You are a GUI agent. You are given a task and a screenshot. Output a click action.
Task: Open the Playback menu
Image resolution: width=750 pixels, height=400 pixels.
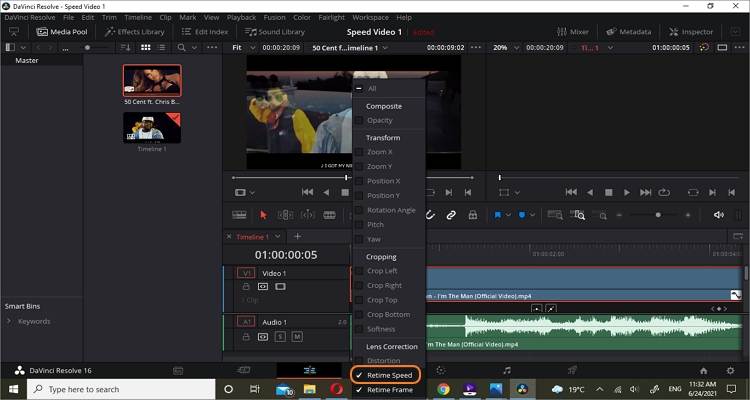241,17
